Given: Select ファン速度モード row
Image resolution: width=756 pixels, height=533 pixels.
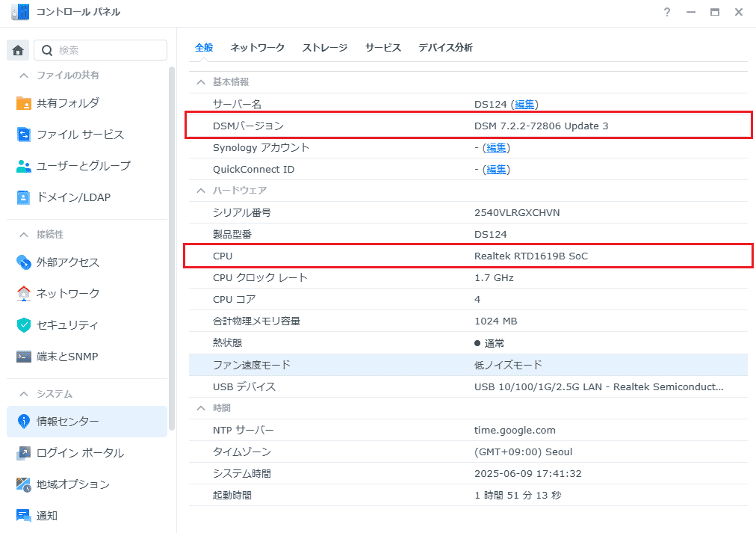Looking at the screenshot, I should 468,365.
